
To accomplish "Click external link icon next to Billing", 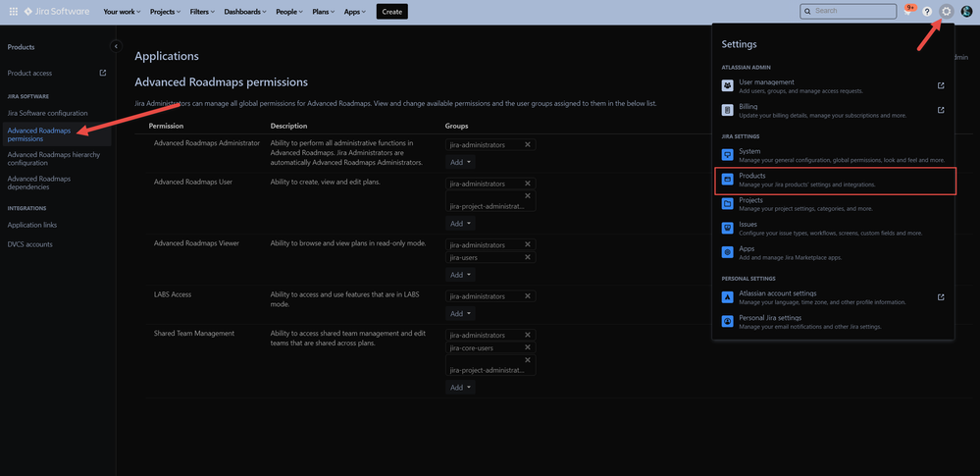I will click(x=941, y=110).
